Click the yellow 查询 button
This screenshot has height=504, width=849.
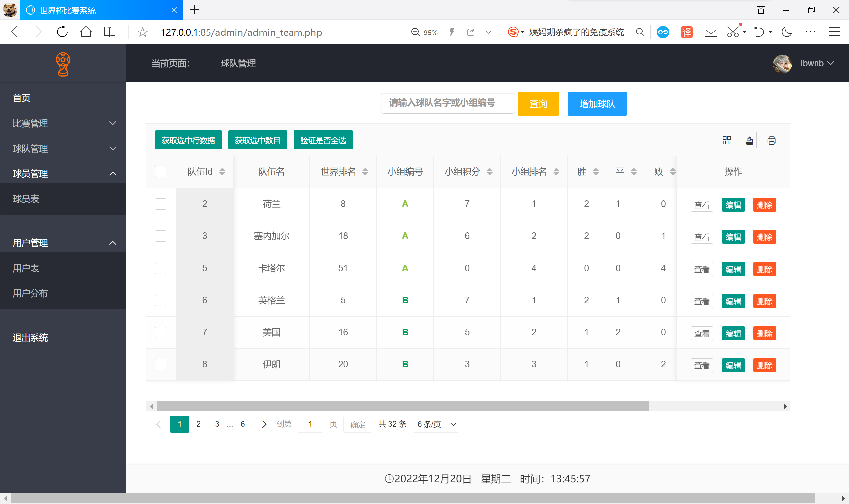coord(538,103)
